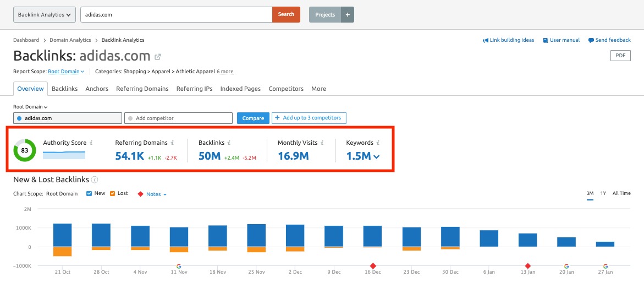Switch to the Referring IPs tab

(194, 89)
